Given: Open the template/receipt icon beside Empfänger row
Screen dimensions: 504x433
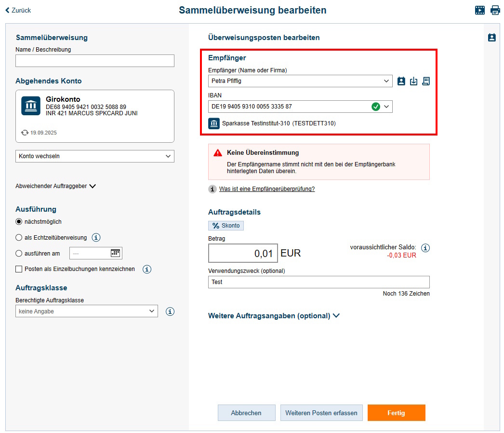Looking at the screenshot, I should 426,81.
